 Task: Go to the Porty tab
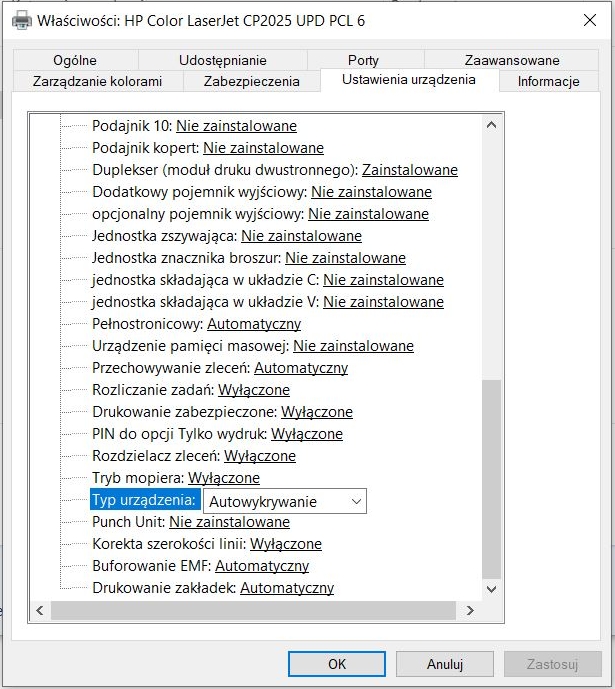[363, 60]
